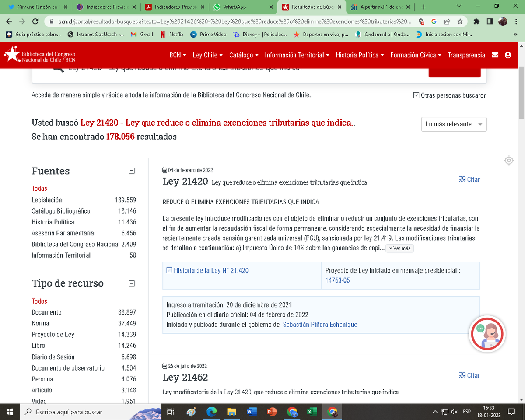Open the Lo más relevante sort dropdown
Image resolution: width=525 pixels, height=420 pixels.
point(454,124)
